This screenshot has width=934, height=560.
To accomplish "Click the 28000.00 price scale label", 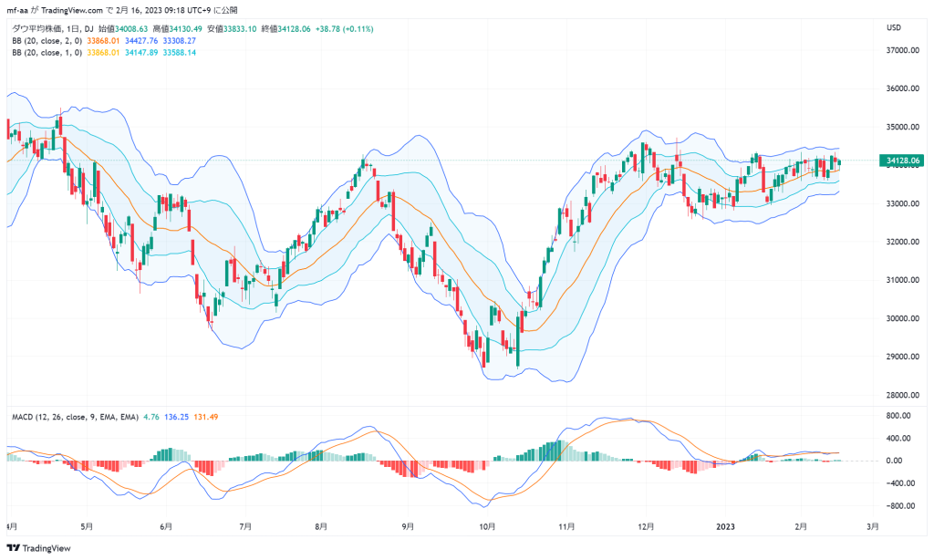I will (902, 395).
